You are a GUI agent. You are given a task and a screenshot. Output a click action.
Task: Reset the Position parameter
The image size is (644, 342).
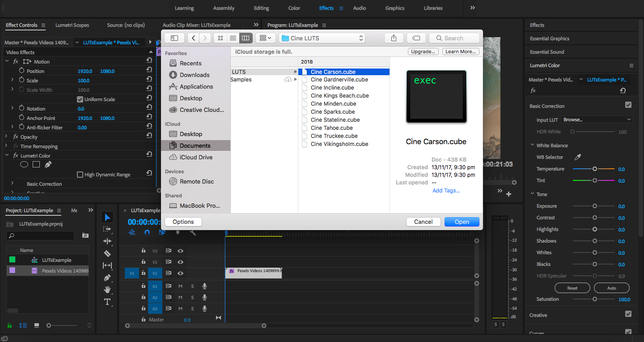point(149,70)
